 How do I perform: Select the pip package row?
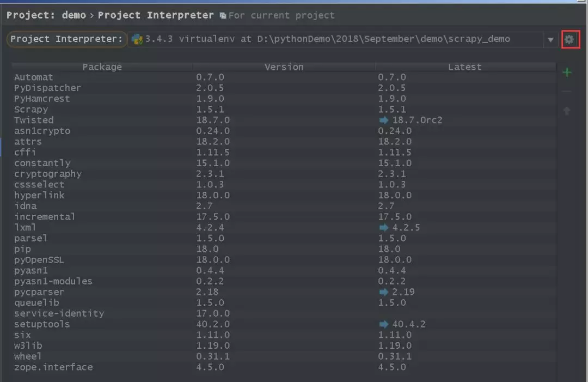pyautogui.click(x=284, y=249)
